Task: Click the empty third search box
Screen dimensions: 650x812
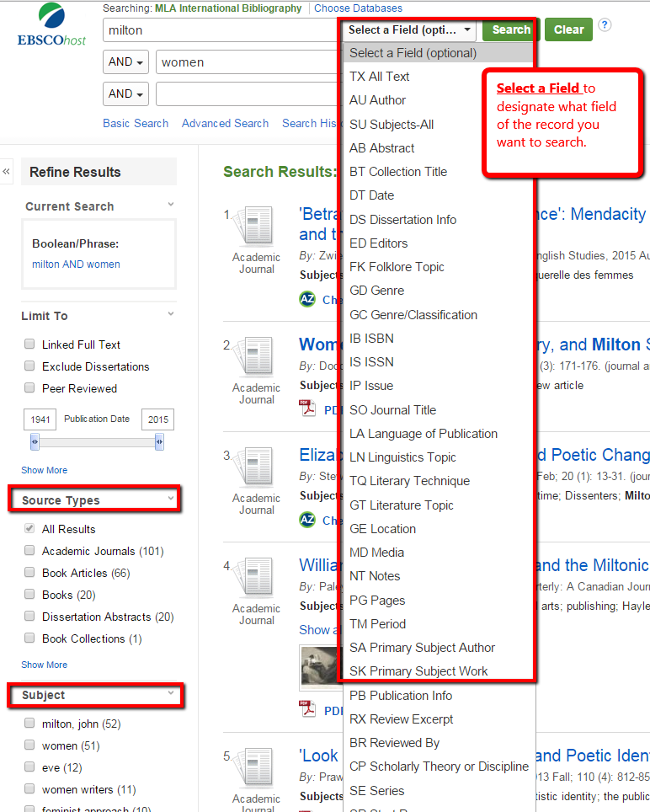Action: pyautogui.click(x=248, y=94)
